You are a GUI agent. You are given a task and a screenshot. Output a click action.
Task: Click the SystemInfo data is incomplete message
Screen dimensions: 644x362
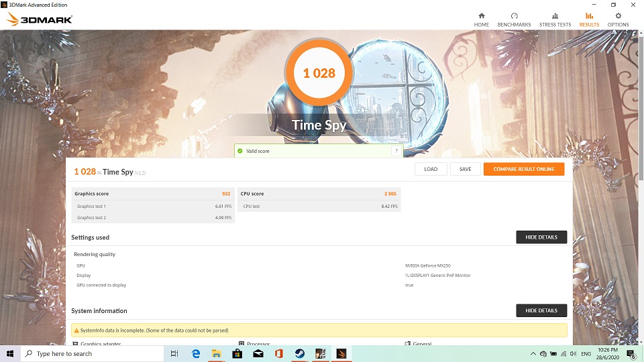point(154,330)
